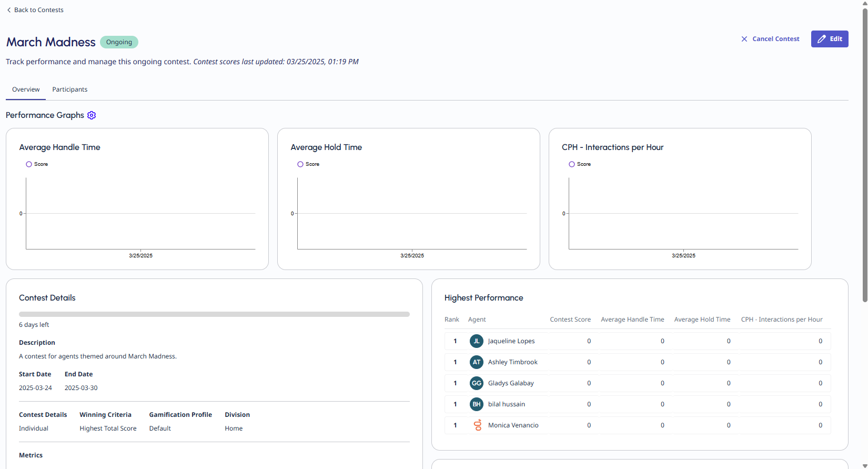The height and width of the screenshot is (469, 868).
Task: Click the Ongoing status badge
Action: [119, 42]
